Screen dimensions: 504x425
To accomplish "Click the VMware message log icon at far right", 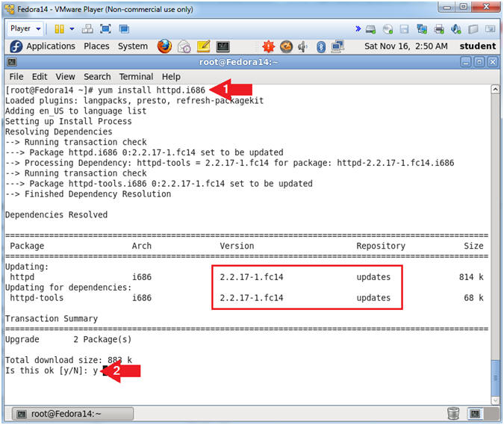I will coord(490,29).
